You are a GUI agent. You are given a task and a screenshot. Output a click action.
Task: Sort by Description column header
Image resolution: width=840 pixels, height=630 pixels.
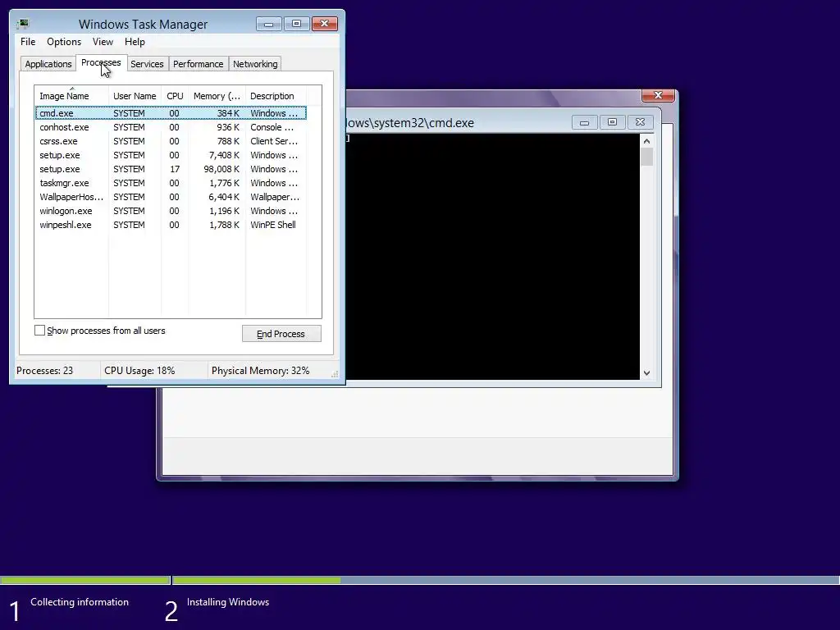[276, 96]
